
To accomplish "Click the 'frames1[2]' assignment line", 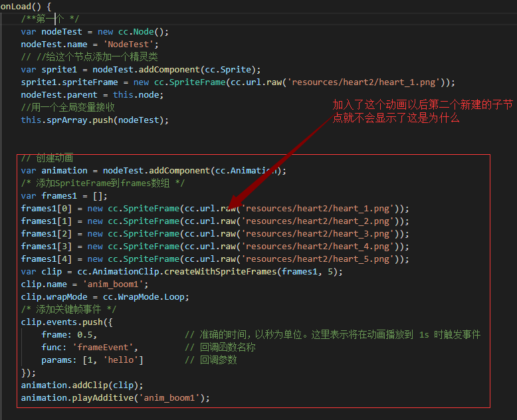I will (215, 234).
